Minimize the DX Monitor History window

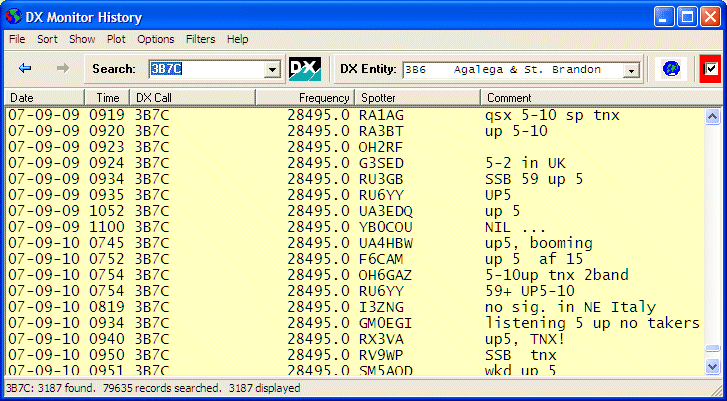click(x=664, y=17)
